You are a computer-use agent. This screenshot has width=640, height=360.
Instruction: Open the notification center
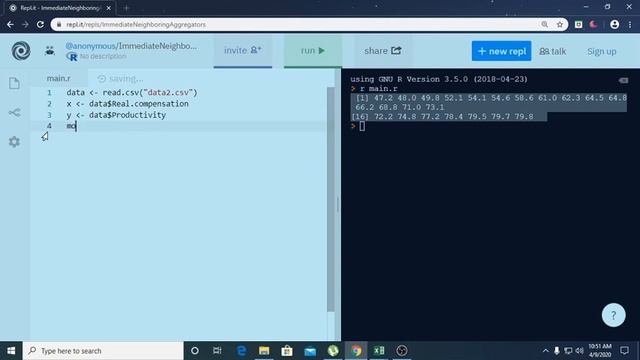point(624,351)
